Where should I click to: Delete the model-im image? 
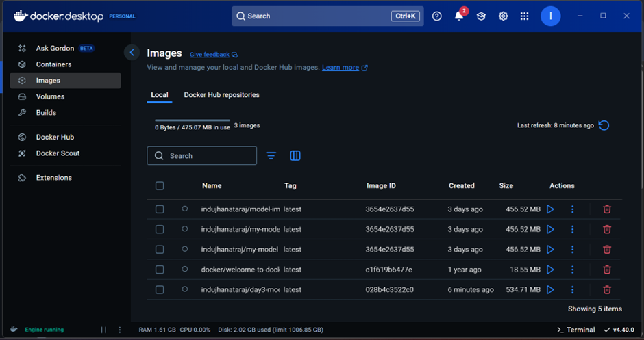click(x=606, y=209)
